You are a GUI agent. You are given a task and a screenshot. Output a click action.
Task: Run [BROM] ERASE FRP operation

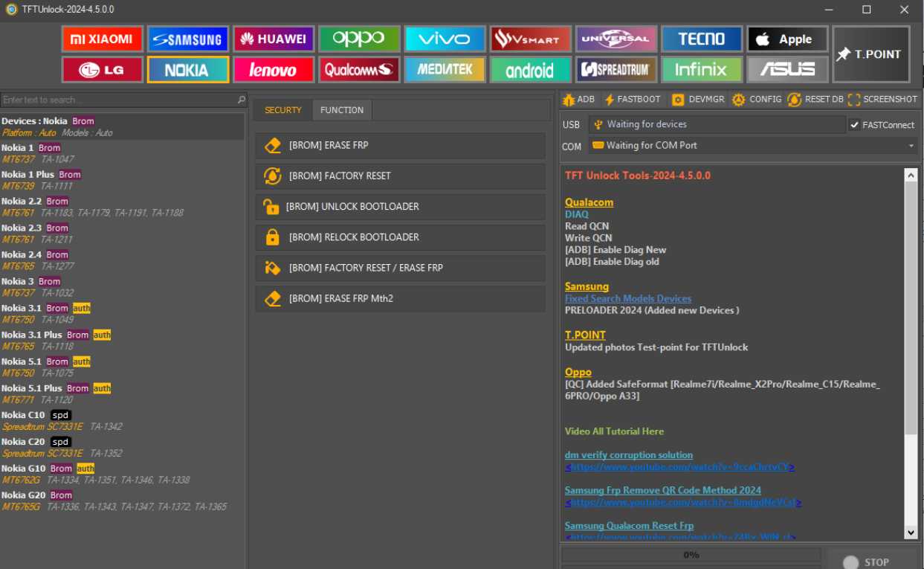pos(400,146)
